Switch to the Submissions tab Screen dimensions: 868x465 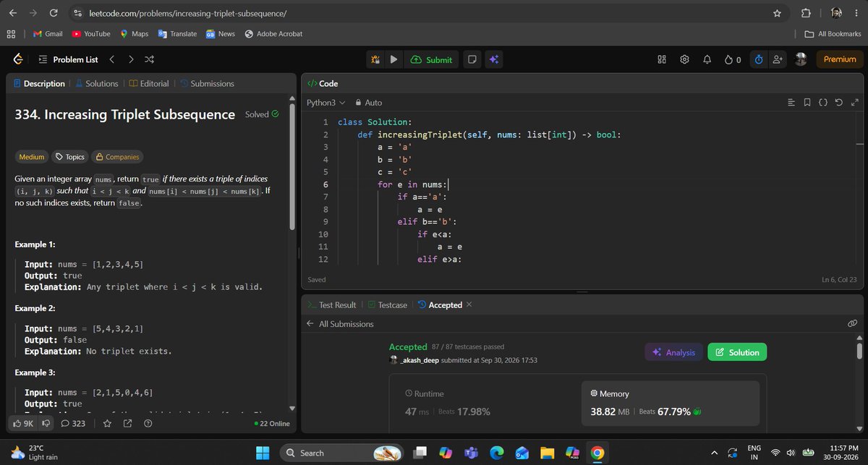[x=206, y=84]
